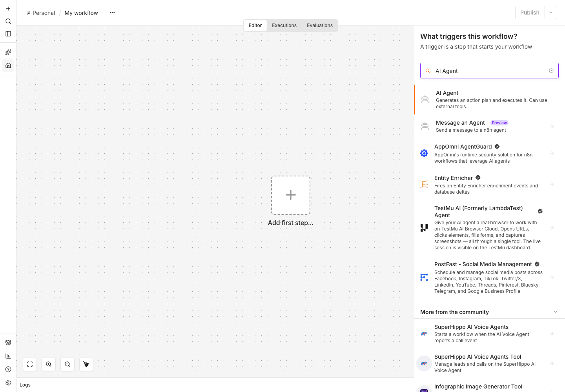Screen dimensions: 565x392
Task: Select Infographic Image Generator Tool
Action: pos(489,386)
